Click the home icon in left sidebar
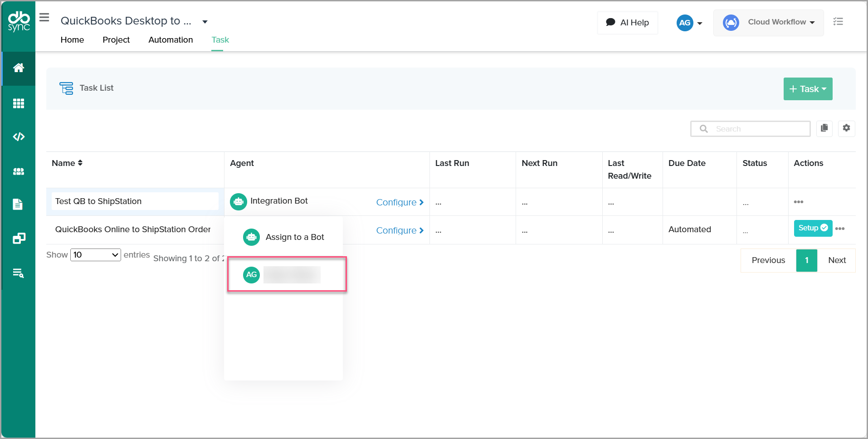 point(19,68)
